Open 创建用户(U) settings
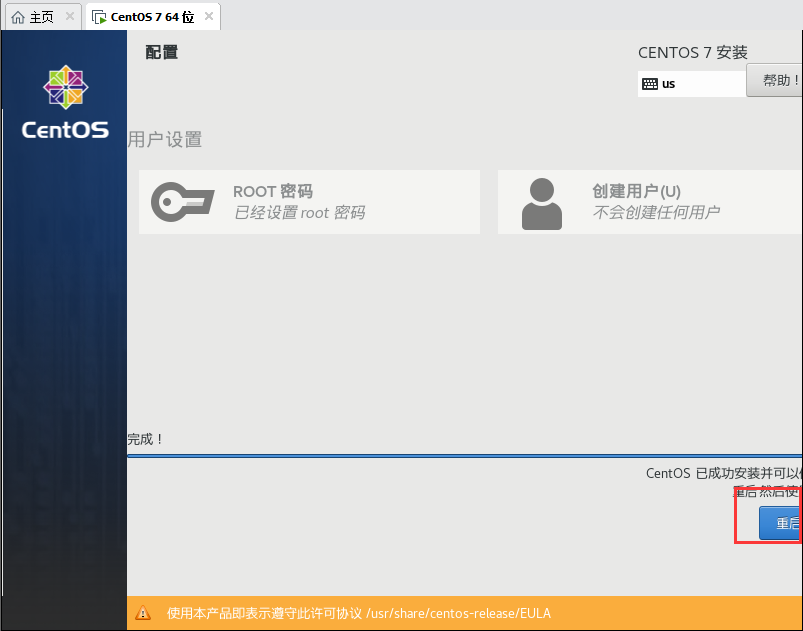This screenshot has height=631, width=803. point(650,202)
